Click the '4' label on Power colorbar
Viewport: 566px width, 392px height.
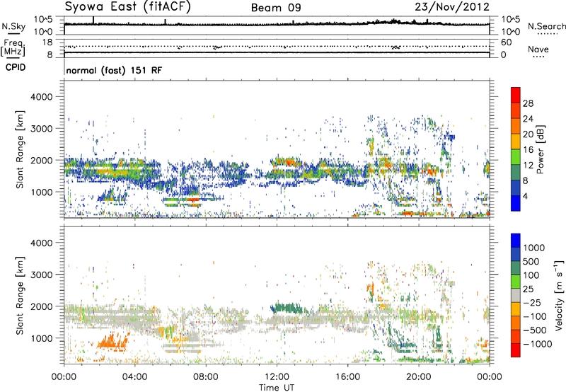pos(525,196)
